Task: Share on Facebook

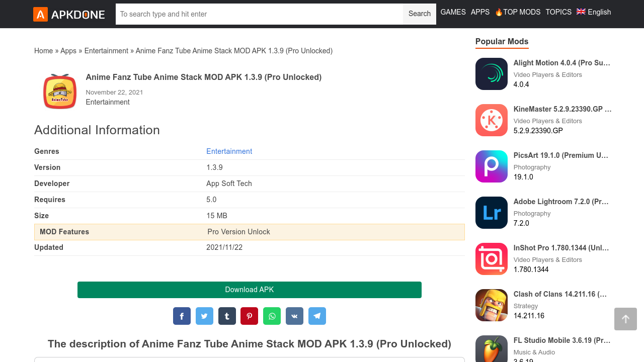Action: pyautogui.click(x=182, y=316)
